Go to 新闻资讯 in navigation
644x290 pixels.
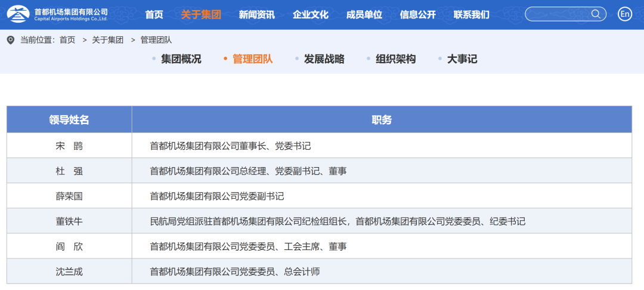click(256, 14)
